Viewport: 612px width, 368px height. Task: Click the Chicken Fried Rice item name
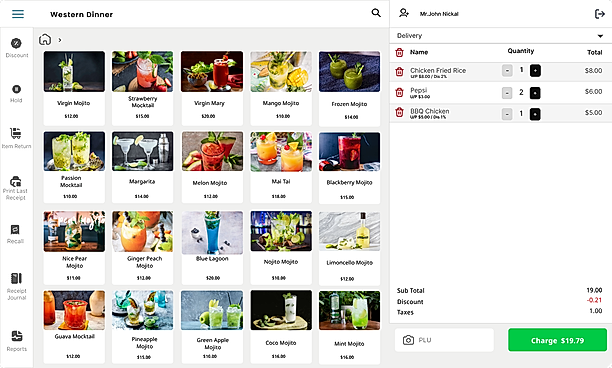(x=438, y=71)
